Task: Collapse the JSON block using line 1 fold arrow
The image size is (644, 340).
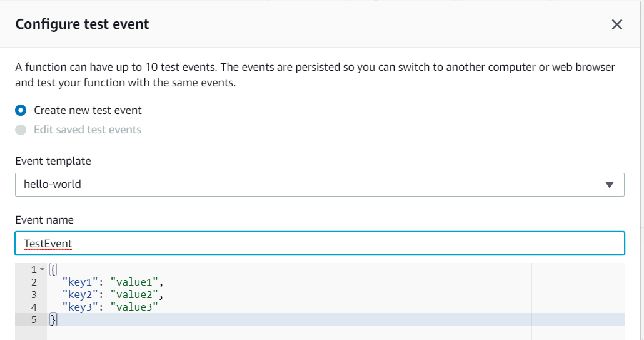Action: pyautogui.click(x=42, y=270)
